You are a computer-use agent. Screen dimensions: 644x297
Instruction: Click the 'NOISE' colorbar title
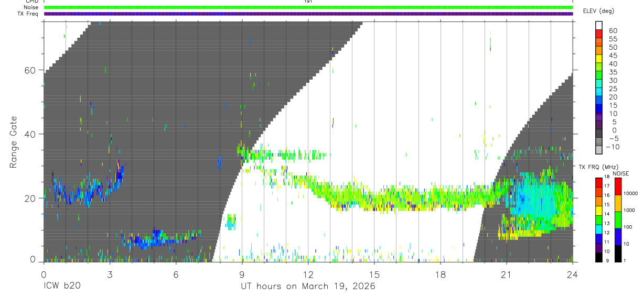tap(620, 173)
